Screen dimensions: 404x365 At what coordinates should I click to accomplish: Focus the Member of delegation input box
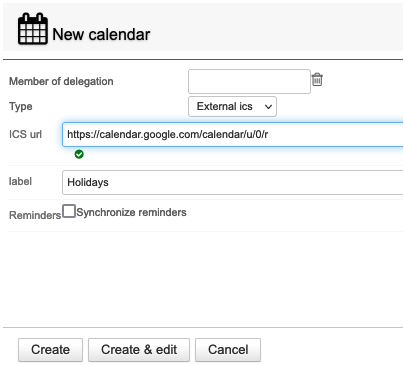coord(249,81)
